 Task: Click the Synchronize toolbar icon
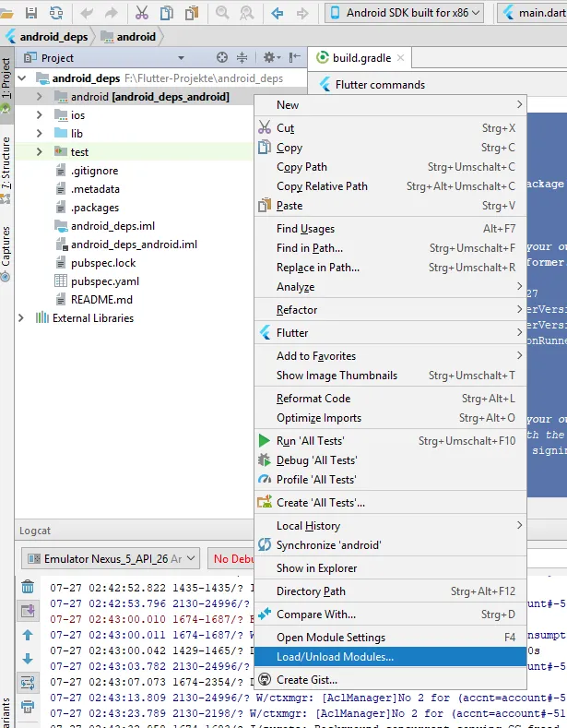pyautogui.click(x=56, y=13)
